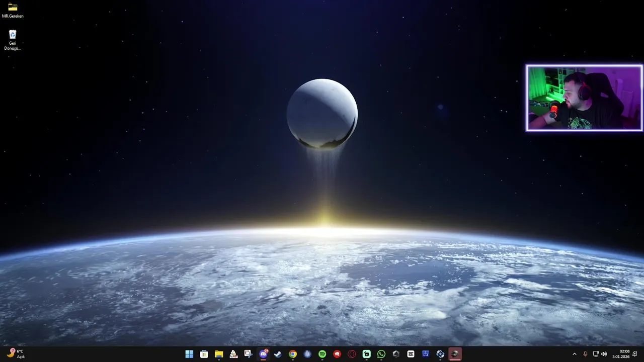Viewport: 644px width, 362px height.
Task: Expand the hidden system tray icons chevron
Action: click(x=575, y=354)
